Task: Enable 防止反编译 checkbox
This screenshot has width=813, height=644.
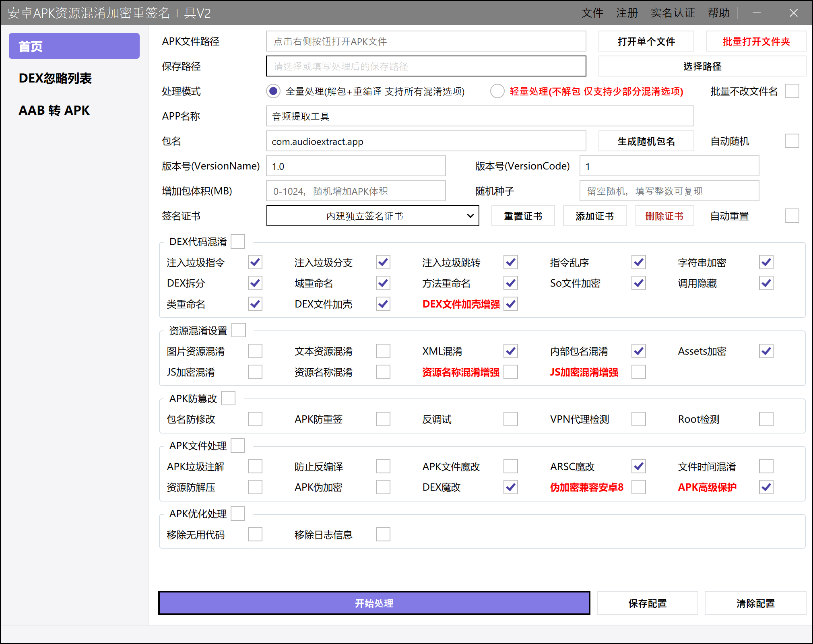Action: pyautogui.click(x=383, y=466)
